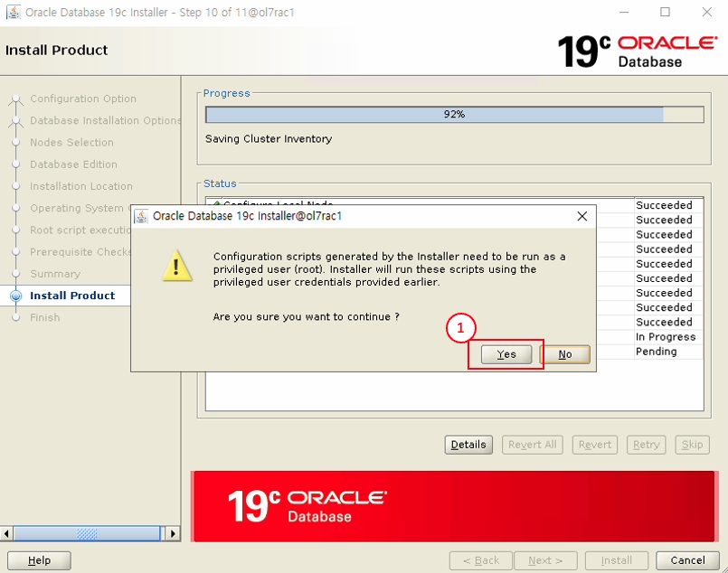The image size is (728, 573).
Task: Select the Nodes Selection step
Action: [x=71, y=143]
